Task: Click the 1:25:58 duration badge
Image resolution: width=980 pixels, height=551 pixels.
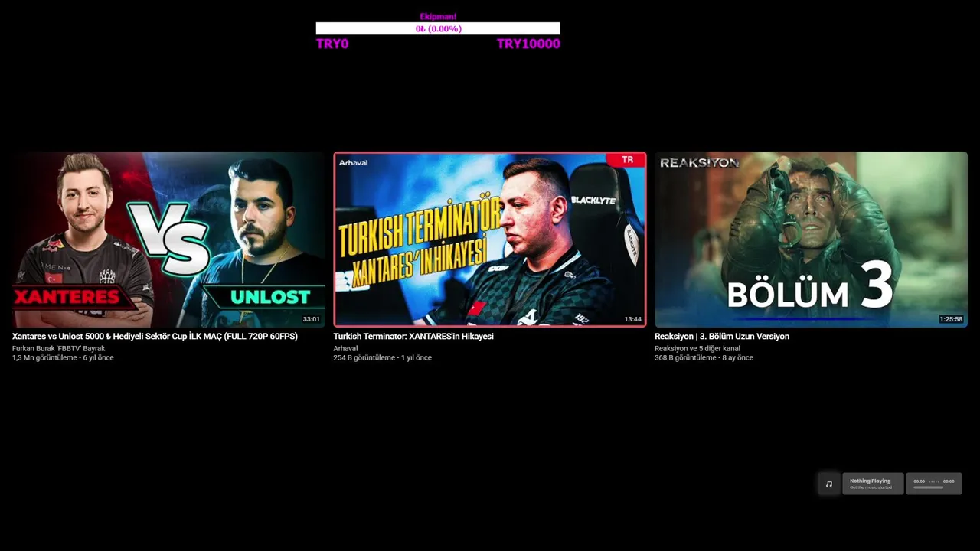Action: tap(951, 319)
